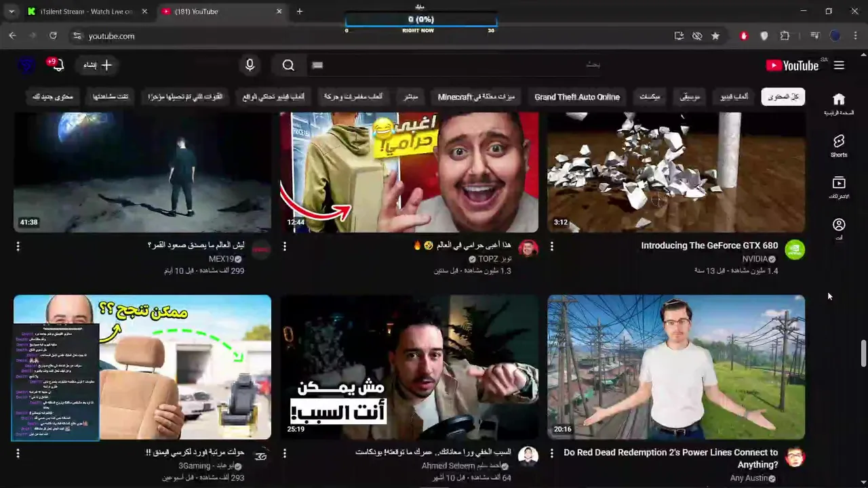
Task: Open options menu for TOPZ video
Action: coord(285,246)
